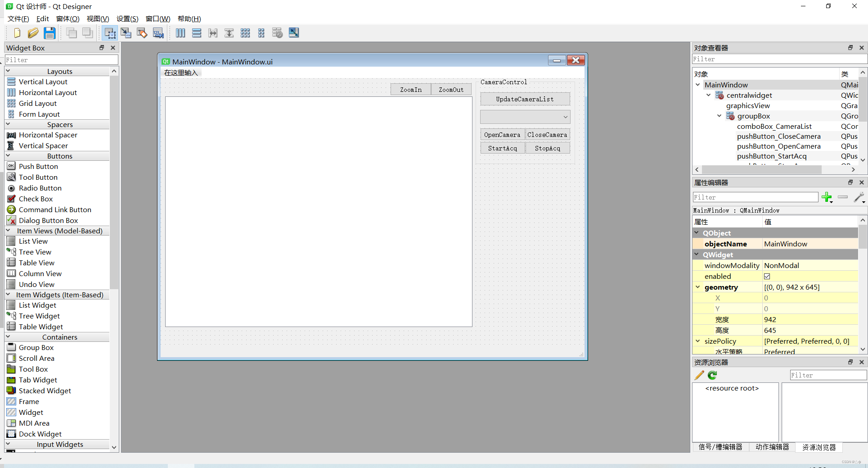
Task: Click the Send to Back toolbar icon
Action: coord(71,33)
